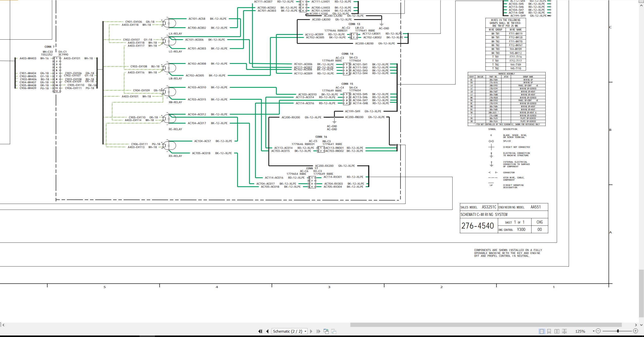Click the RM-RELAY label
The height and width of the screenshot is (337, 644).
175,102
